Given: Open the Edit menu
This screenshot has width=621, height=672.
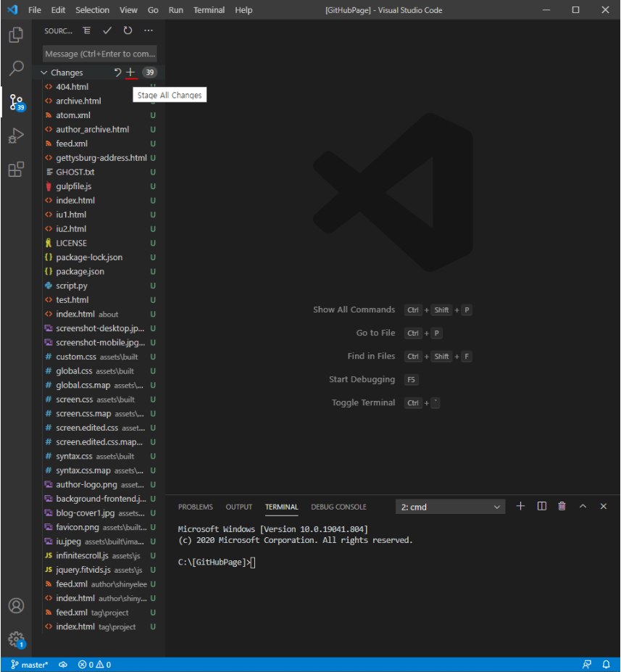Looking at the screenshot, I should tap(58, 10).
